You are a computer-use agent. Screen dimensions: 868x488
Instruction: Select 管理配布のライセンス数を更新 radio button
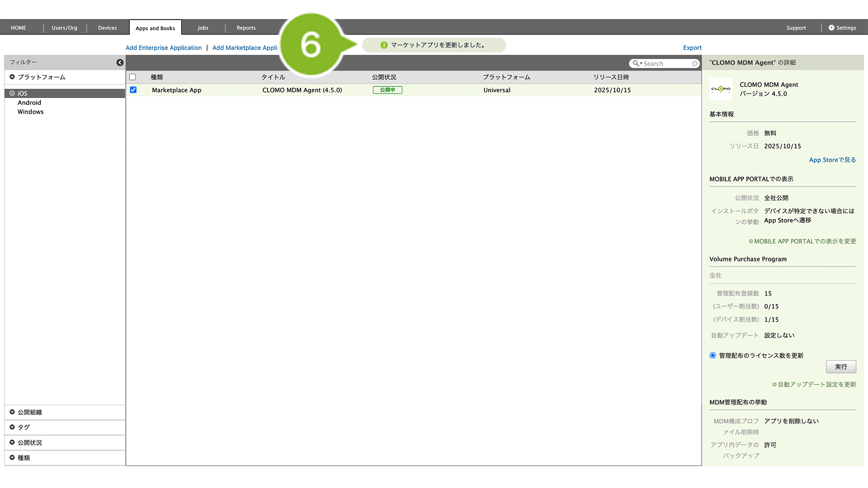pyautogui.click(x=713, y=355)
